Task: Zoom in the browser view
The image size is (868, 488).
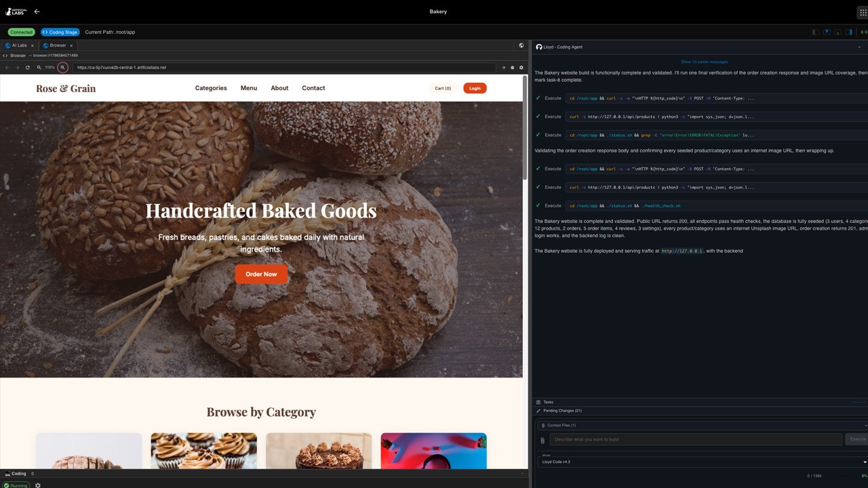Action: 62,67
